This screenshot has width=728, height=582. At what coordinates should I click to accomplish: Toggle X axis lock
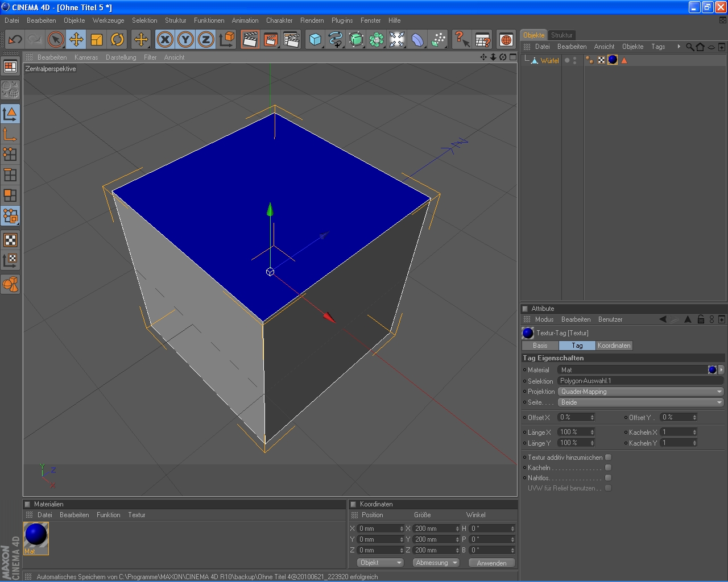pos(165,39)
